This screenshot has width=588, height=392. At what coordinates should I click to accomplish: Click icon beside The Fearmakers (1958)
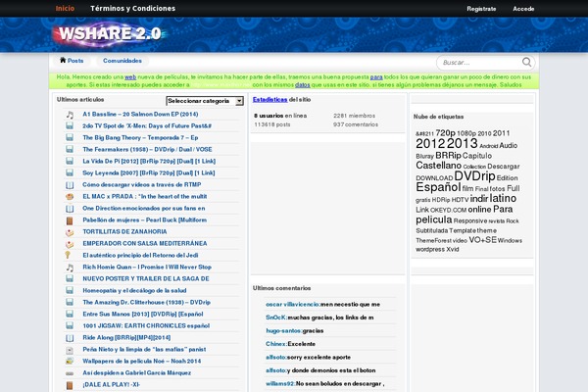(x=70, y=149)
